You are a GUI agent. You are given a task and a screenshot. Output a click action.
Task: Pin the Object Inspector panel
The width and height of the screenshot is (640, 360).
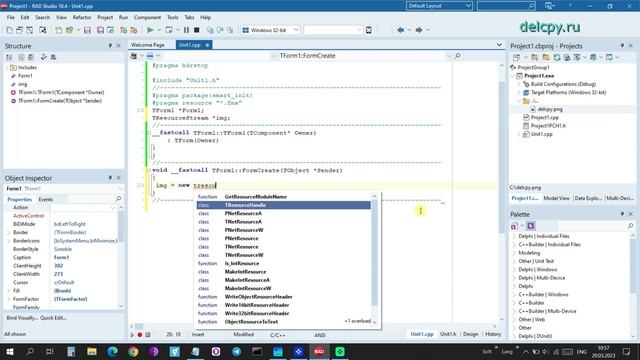110,178
